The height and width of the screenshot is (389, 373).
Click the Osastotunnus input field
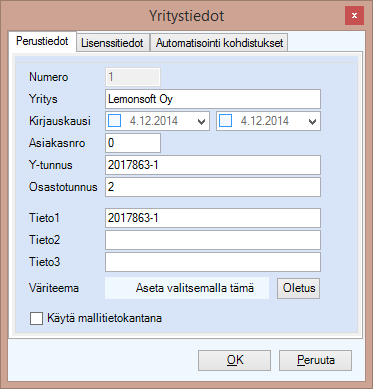(x=213, y=187)
